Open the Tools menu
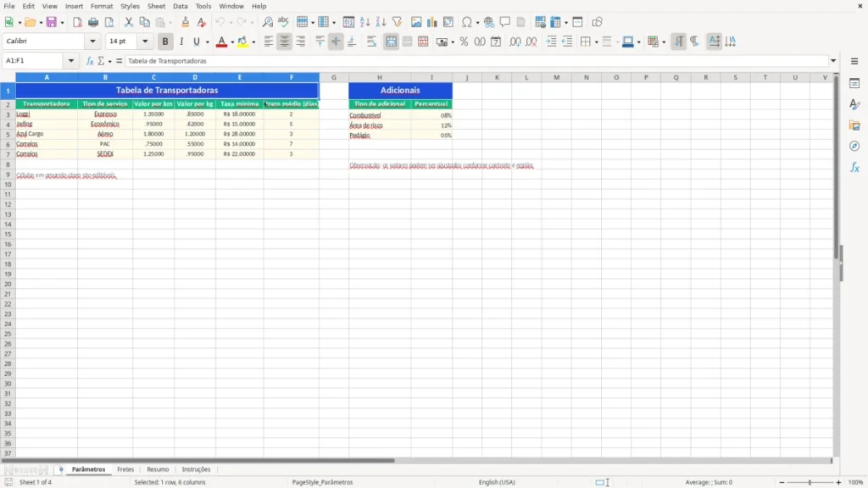Screen dimensions: 868x488 point(203,6)
